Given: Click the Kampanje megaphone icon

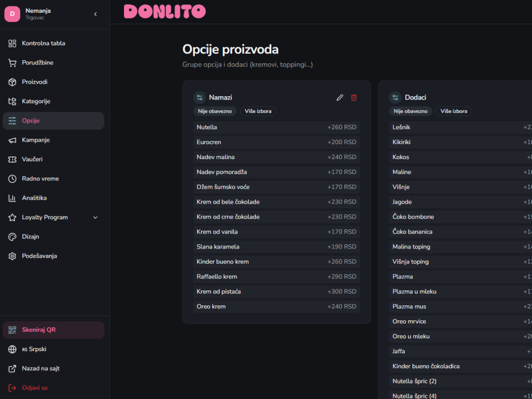Looking at the screenshot, I should pos(12,140).
